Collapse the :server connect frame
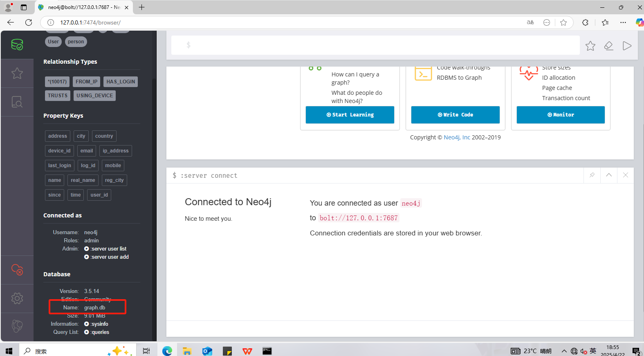 tap(609, 175)
